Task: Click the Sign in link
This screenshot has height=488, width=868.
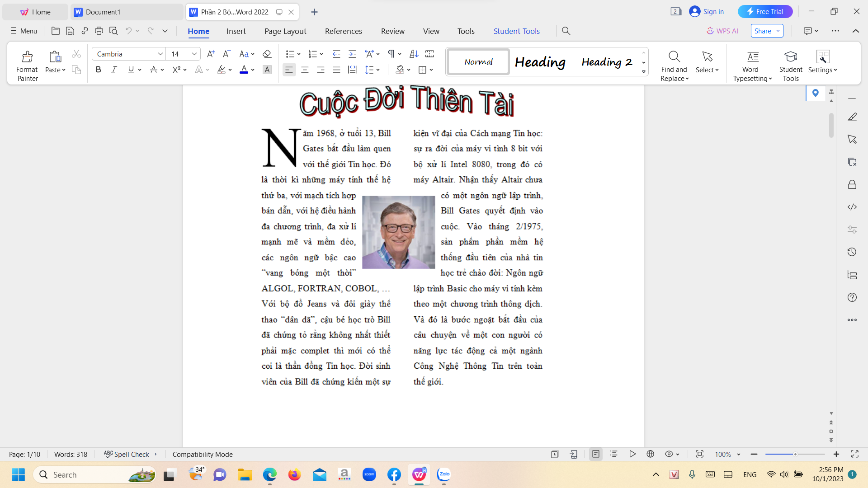Action: [x=707, y=11]
